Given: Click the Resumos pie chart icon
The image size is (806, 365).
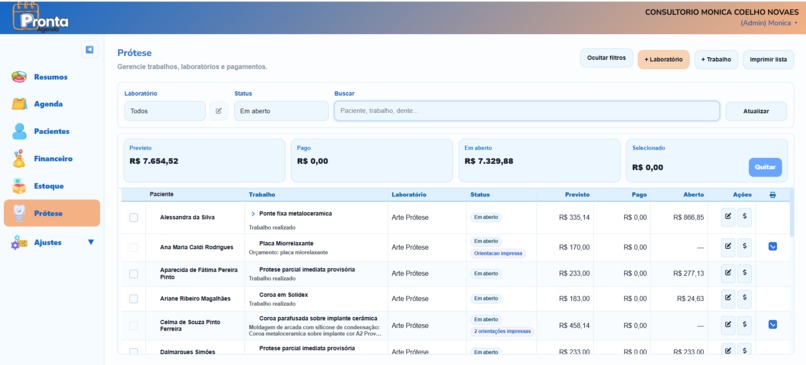Looking at the screenshot, I should 19,77.
